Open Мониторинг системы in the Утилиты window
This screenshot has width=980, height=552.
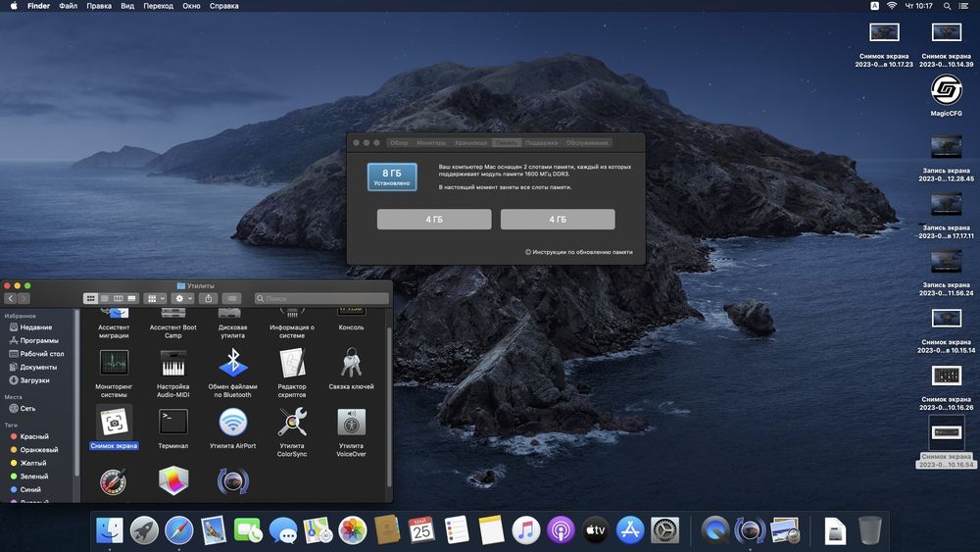pos(114,363)
